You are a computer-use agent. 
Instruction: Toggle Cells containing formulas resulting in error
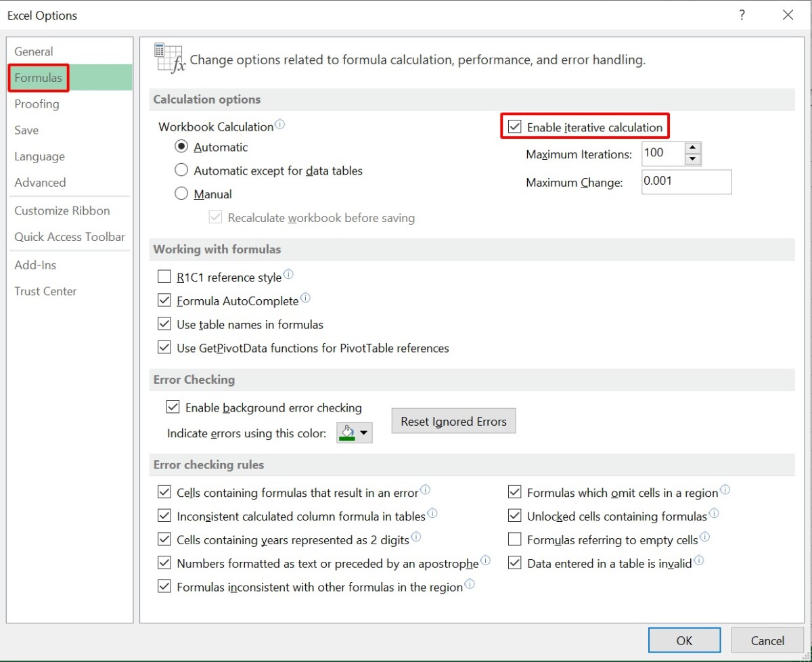[x=164, y=492]
